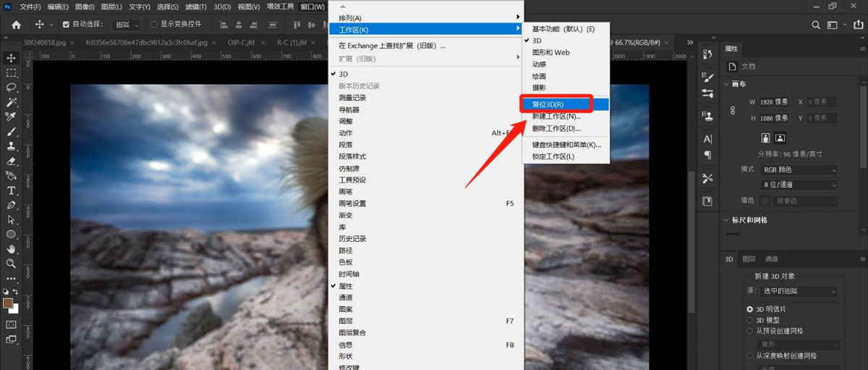
Task: Select the 3D 模型 radio button
Action: (749, 320)
